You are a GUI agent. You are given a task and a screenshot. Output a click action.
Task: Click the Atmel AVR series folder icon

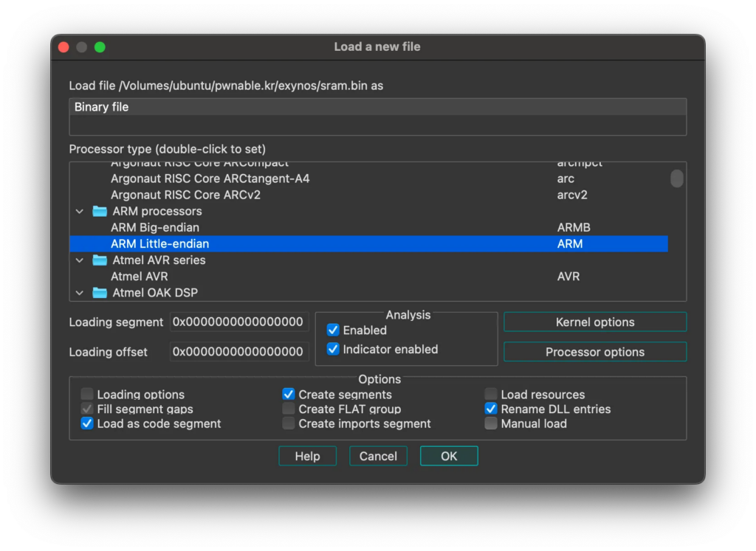pyautogui.click(x=100, y=260)
